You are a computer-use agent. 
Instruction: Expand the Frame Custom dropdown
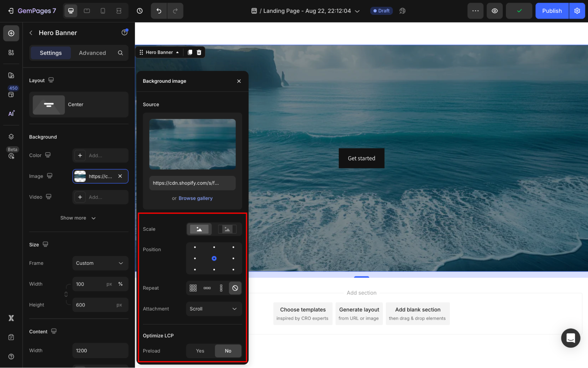point(100,263)
